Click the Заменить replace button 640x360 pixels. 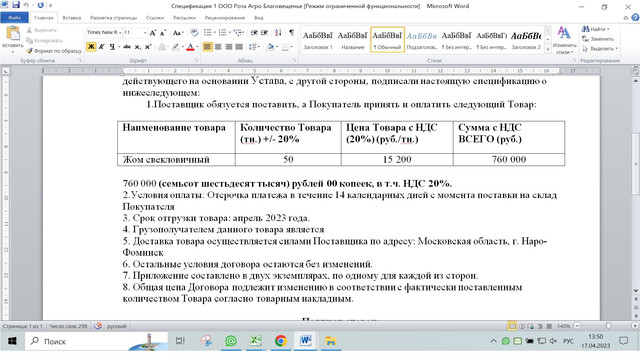click(598, 39)
